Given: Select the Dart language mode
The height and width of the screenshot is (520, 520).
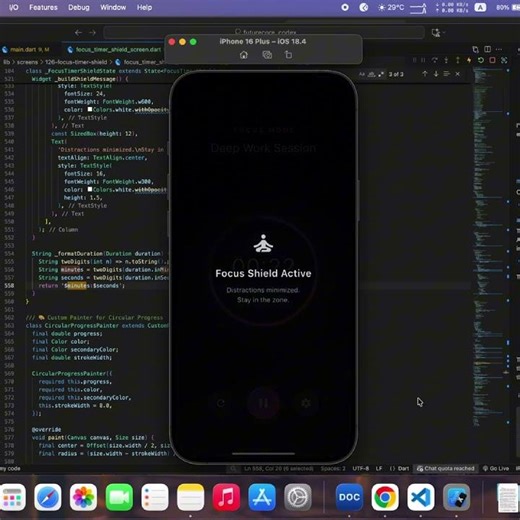Looking at the screenshot, I should click(399, 469).
